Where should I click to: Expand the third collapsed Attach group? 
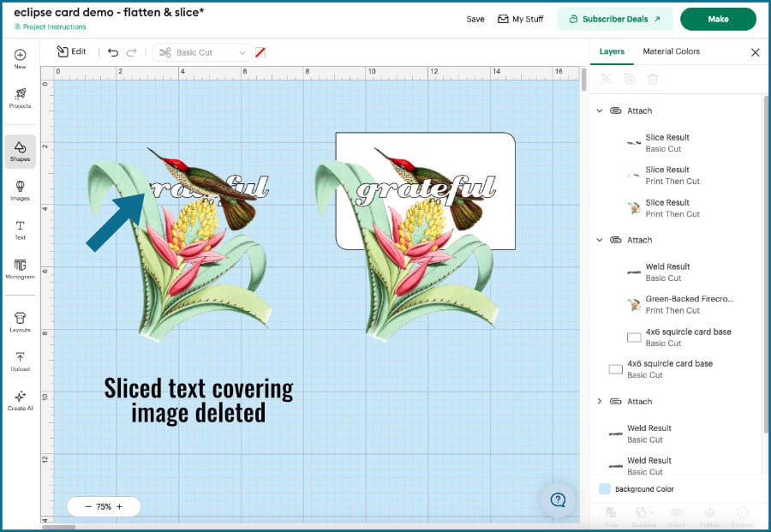tap(600, 401)
